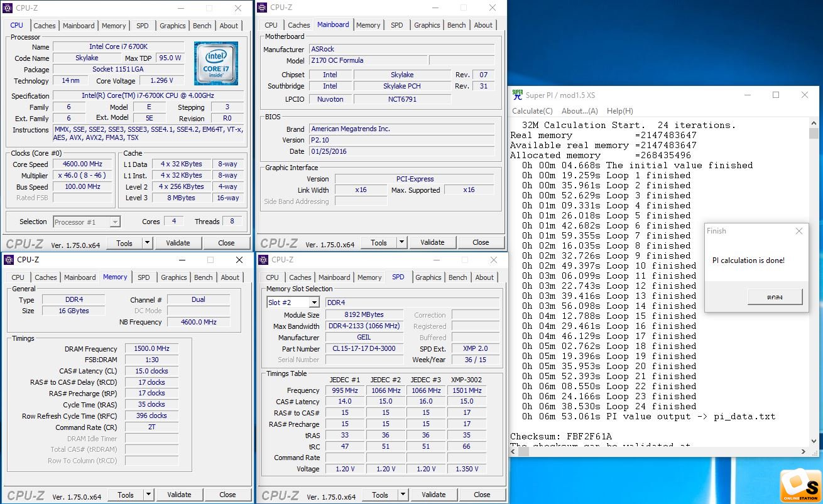Open Graphics tab in the Mainboard window
Screen dimensions: 823x504
[x=427, y=25]
